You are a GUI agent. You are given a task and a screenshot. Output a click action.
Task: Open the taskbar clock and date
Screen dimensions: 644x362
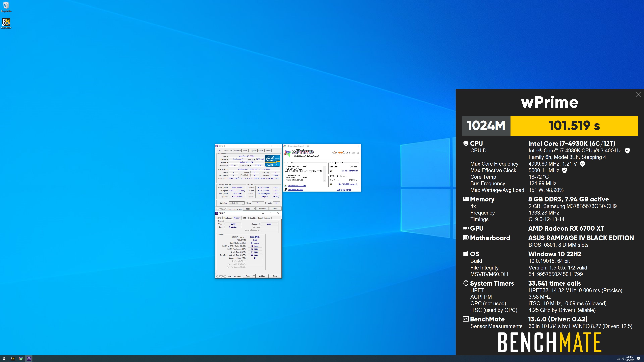(630, 359)
